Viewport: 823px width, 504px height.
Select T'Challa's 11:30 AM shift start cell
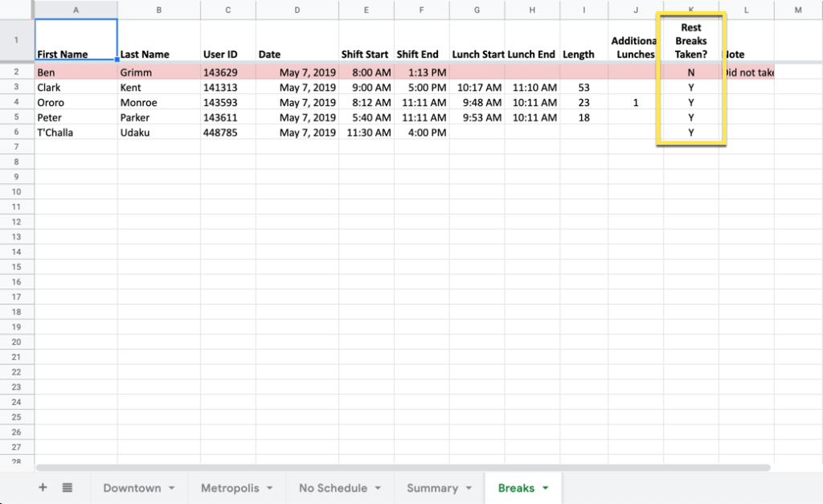(366, 133)
